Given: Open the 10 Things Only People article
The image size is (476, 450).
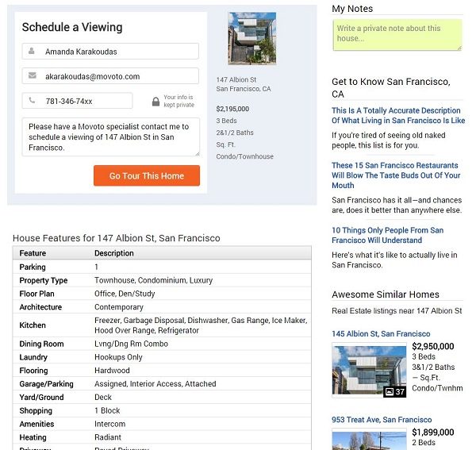Looking at the screenshot, I should pyautogui.click(x=387, y=235).
